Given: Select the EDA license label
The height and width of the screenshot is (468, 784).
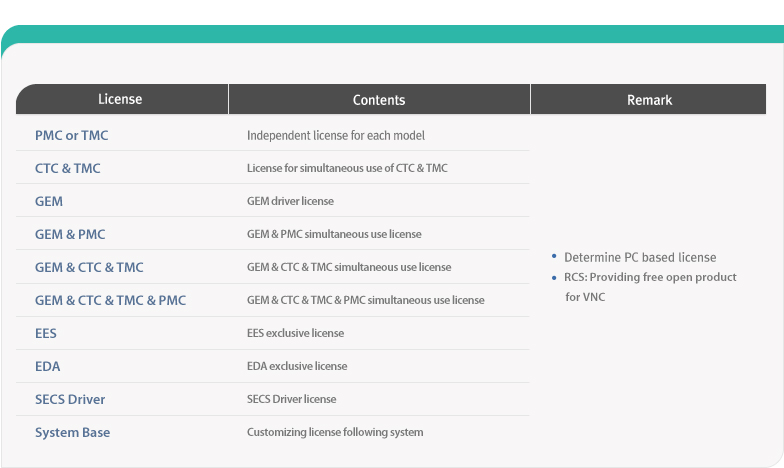Looking at the screenshot, I should tap(48, 366).
